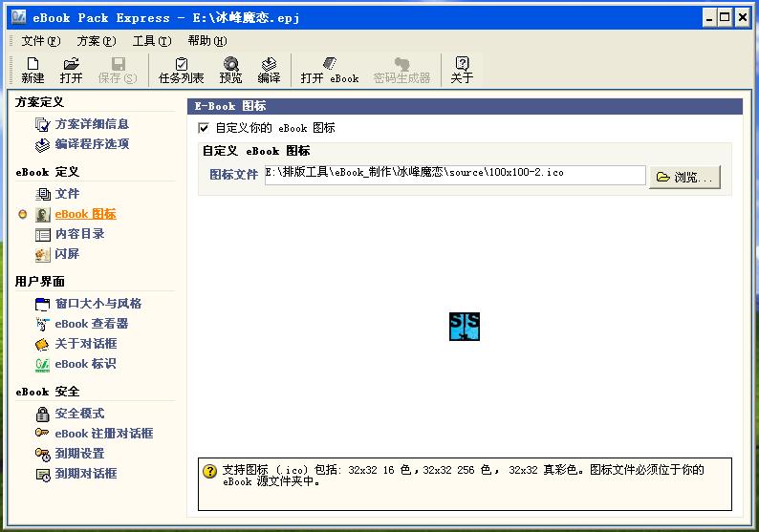Open the 窗口大小与风格 link

(x=98, y=304)
